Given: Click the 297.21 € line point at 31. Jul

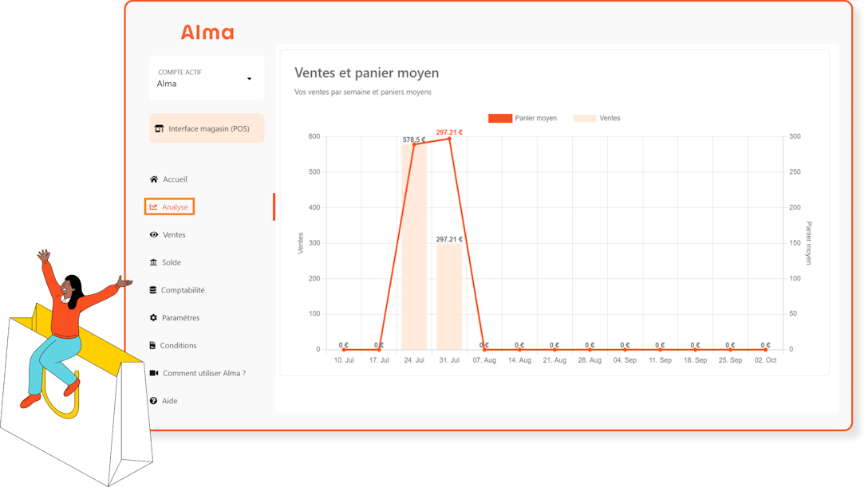Looking at the screenshot, I should point(449,139).
